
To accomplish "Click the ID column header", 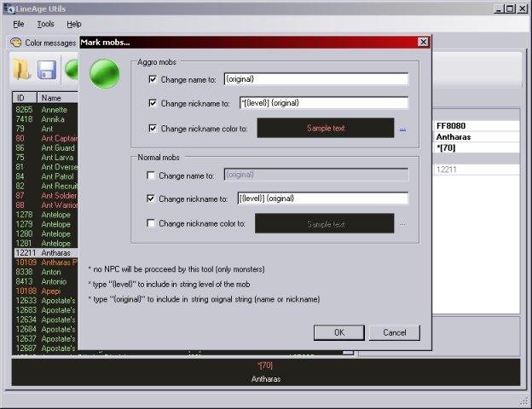I will click(x=25, y=98).
